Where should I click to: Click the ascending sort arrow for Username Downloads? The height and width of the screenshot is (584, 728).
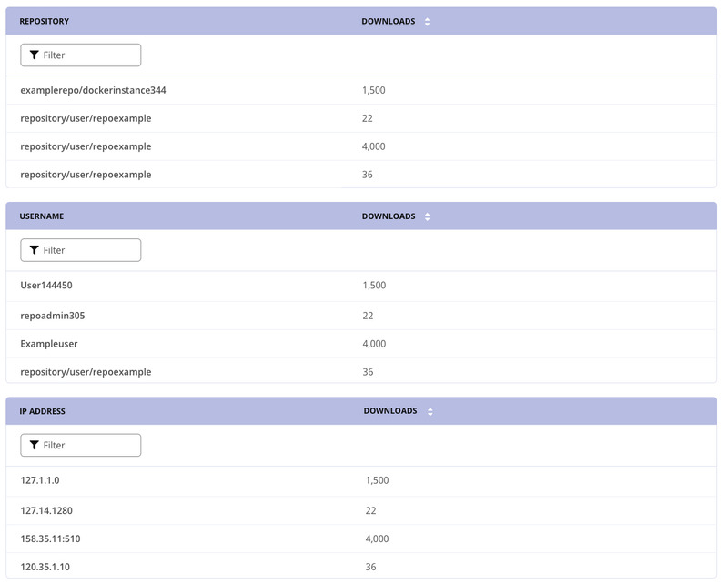[x=428, y=212]
